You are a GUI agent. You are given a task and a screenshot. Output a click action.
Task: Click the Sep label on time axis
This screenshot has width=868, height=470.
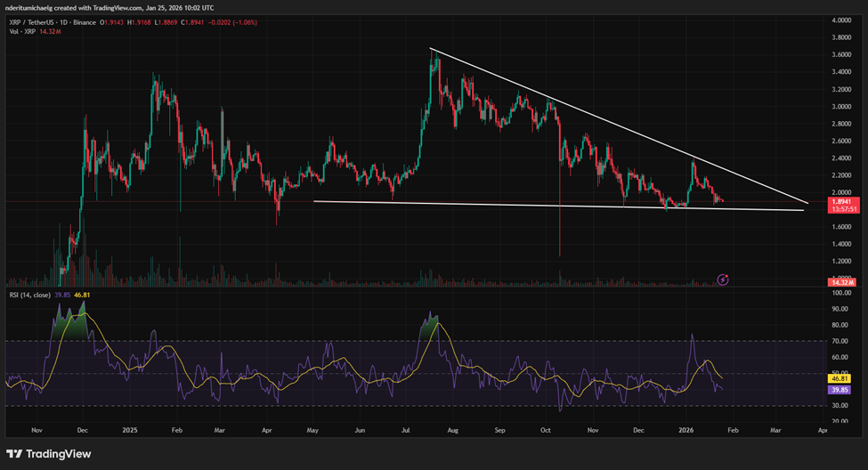pos(499,430)
